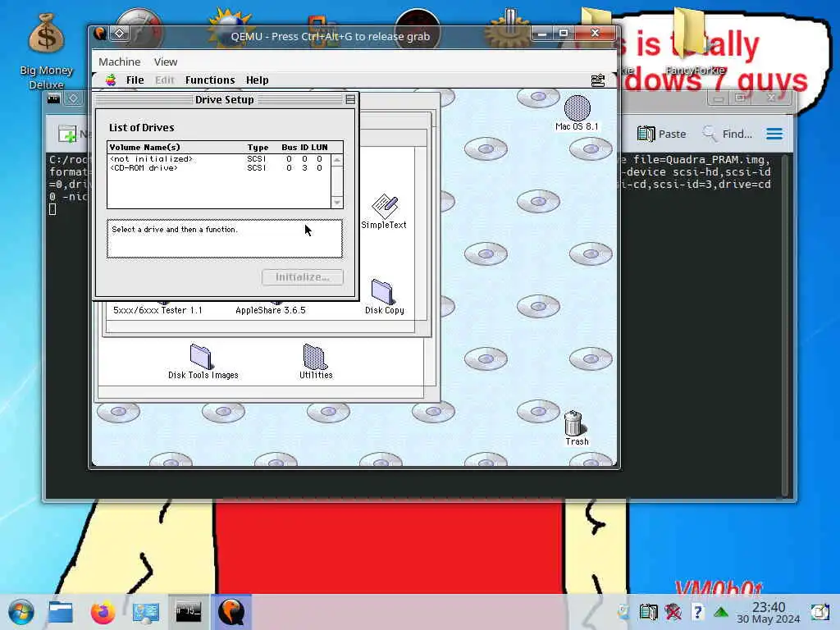Click the taskbar clock showing 23:40
840x630 pixels.
point(768,612)
